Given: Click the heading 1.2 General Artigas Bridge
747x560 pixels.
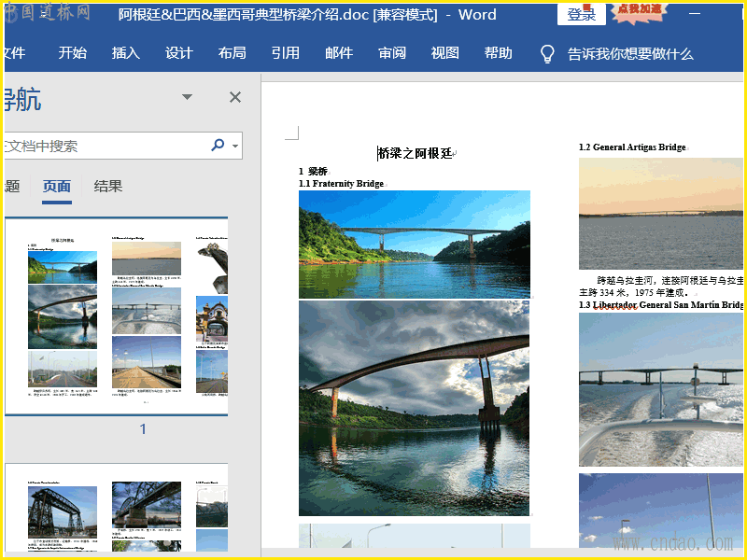Looking at the screenshot, I should click(x=633, y=147).
